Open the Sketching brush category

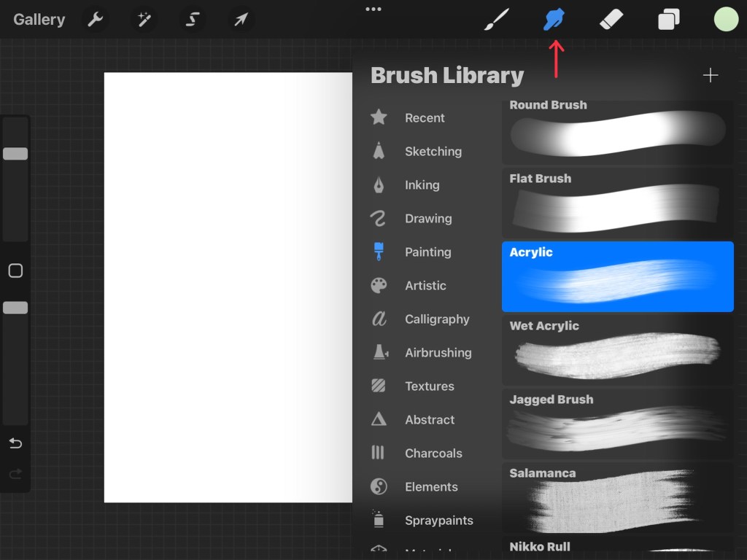[433, 152]
